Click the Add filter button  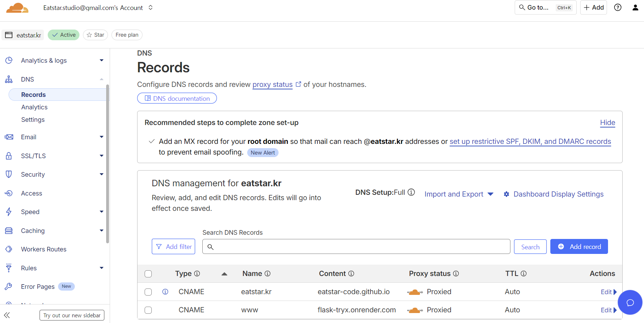(x=173, y=246)
